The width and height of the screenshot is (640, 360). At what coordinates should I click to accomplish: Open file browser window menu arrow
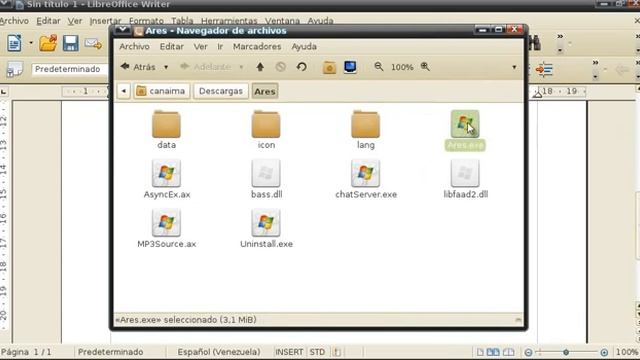[x=122, y=30]
